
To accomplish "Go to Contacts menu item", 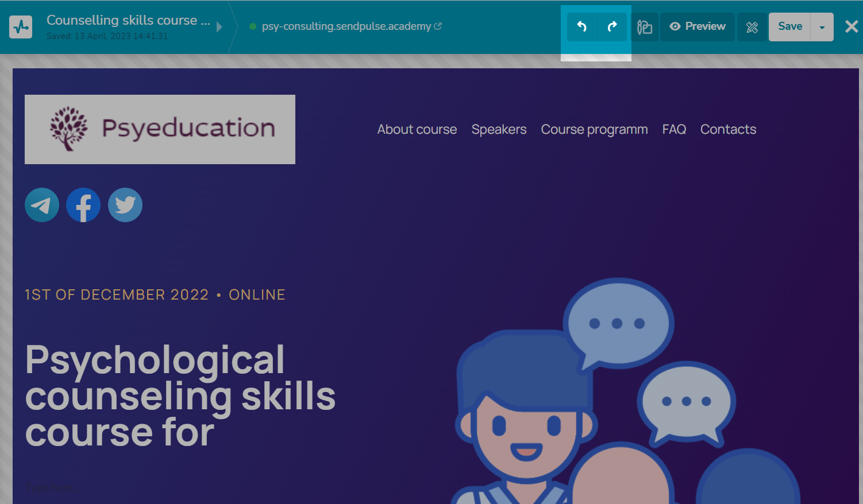I will click(728, 129).
